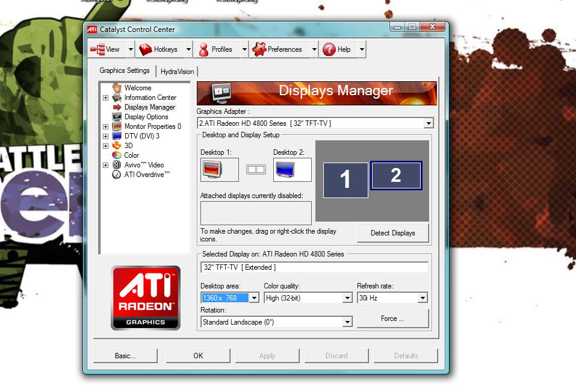This screenshot has height=392, width=576.
Task: Open the Refresh rate dropdown
Action: point(423,297)
